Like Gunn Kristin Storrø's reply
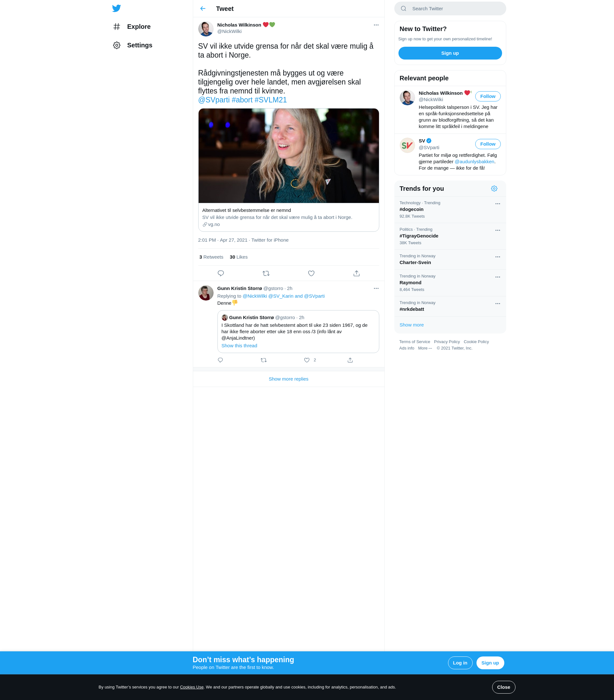The height and width of the screenshot is (700, 614). click(x=307, y=360)
